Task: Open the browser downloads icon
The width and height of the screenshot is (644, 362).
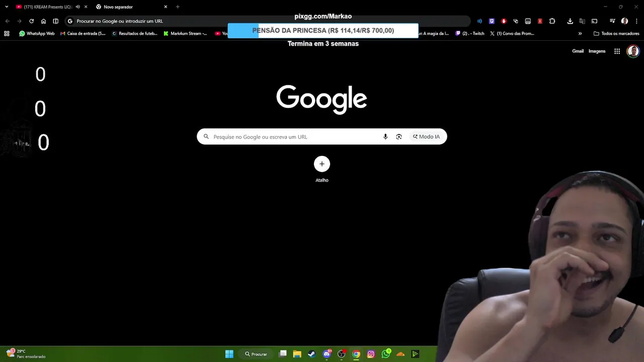Action: [x=570, y=21]
